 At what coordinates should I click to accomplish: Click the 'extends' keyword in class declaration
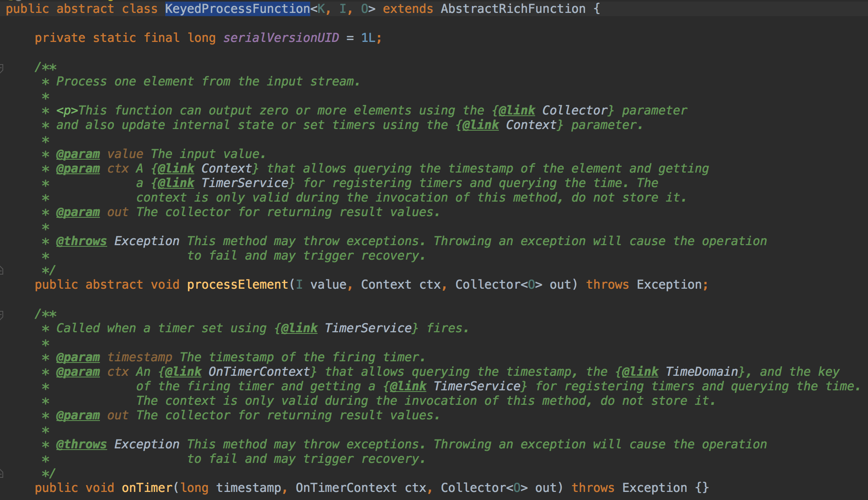(407, 8)
